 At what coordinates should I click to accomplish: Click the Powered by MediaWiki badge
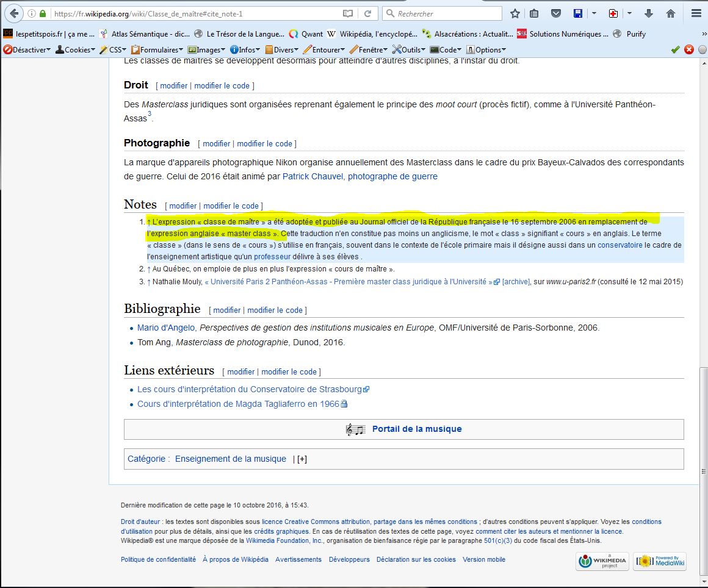(660, 561)
